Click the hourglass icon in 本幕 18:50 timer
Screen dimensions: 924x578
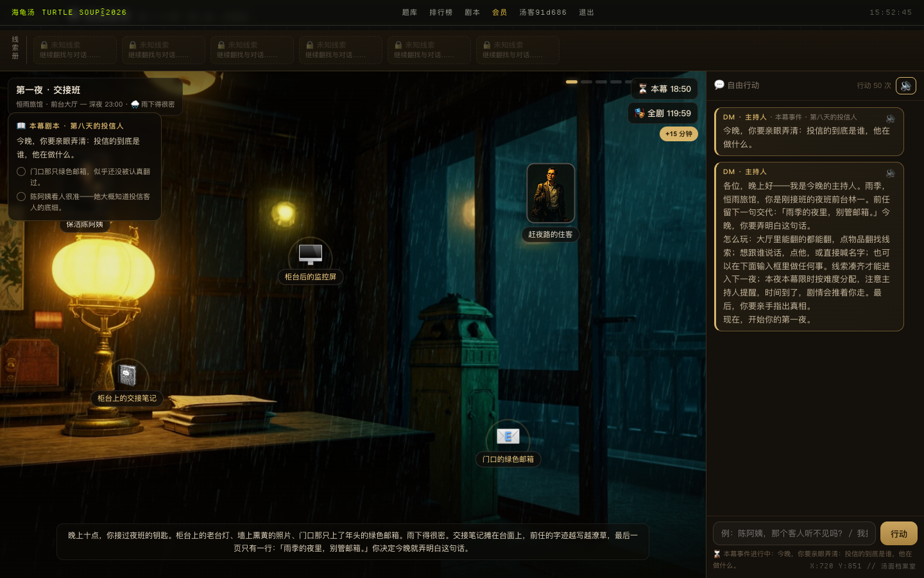[x=642, y=89]
